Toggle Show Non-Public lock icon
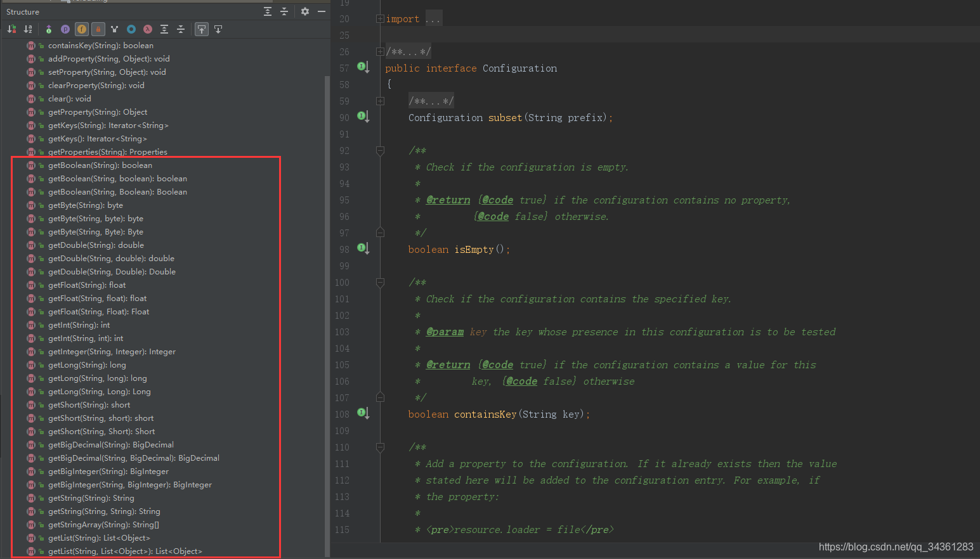This screenshot has width=980, height=559. (98, 29)
